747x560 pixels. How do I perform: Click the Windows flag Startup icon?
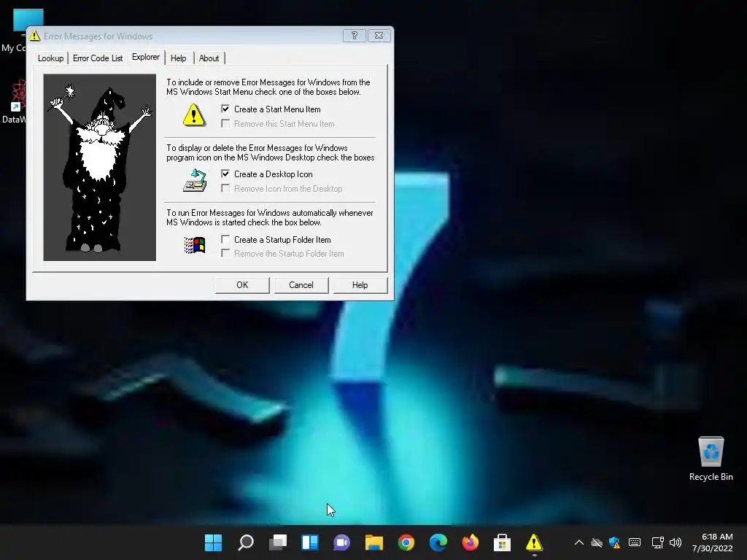click(194, 245)
